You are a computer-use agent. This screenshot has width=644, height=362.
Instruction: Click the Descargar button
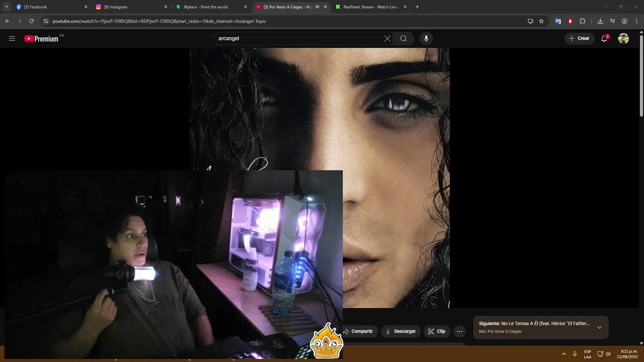400,331
